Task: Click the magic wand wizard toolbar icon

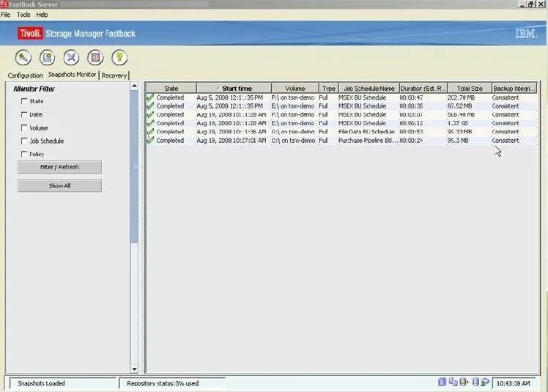Action: click(23, 57)
